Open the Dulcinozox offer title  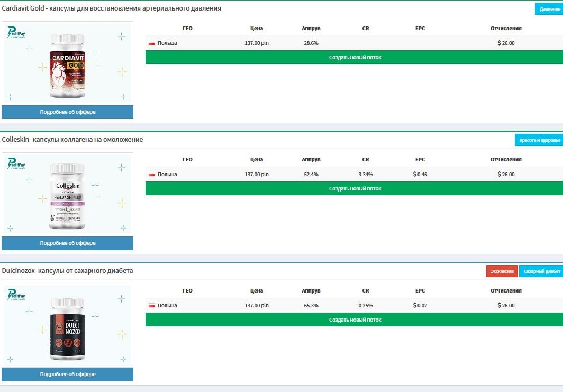pyautogui.click(x=67, y=271)
